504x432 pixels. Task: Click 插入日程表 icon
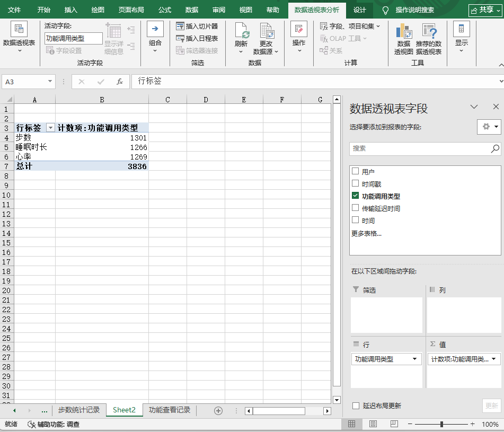pos(180,38)
